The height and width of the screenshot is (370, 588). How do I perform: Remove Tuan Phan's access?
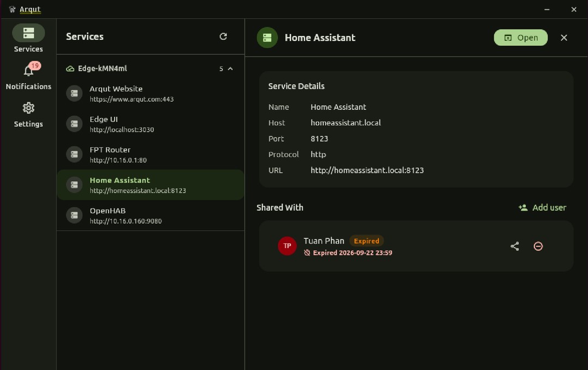[x=538, y=246]
